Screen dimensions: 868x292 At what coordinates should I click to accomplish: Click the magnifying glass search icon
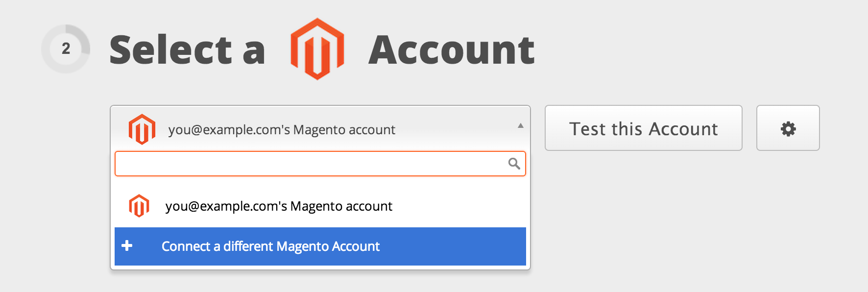pos(514,164)
